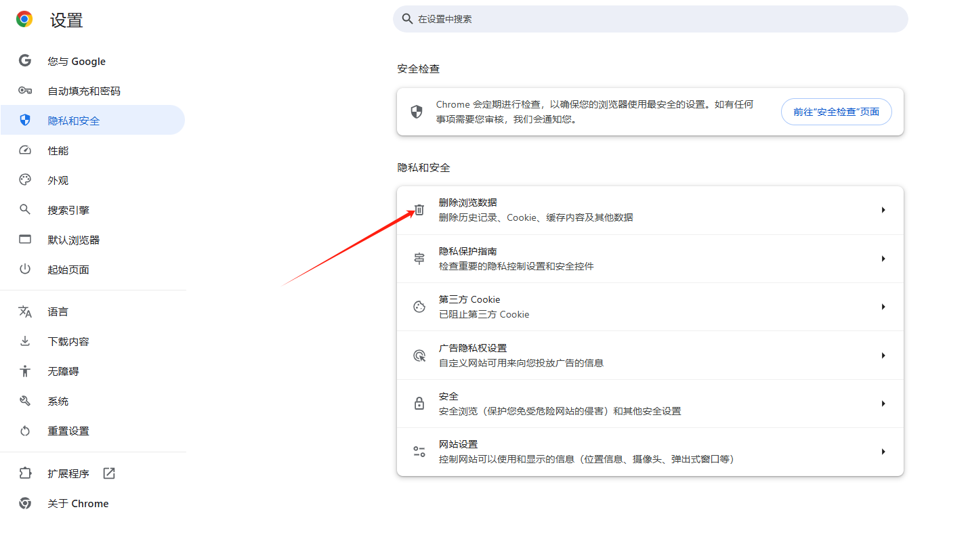
Task: Click the shield icon in 安全检查 card
Action: [417, 112]
